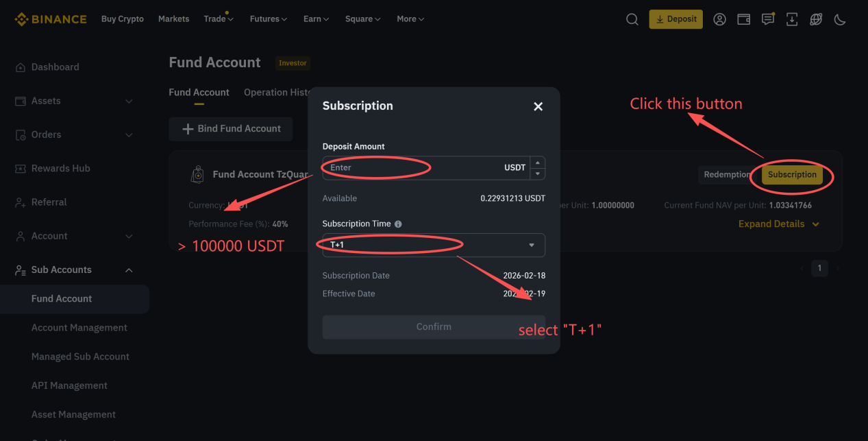
Task: Click the user profile icon
Action: click(x=719, y=19)
